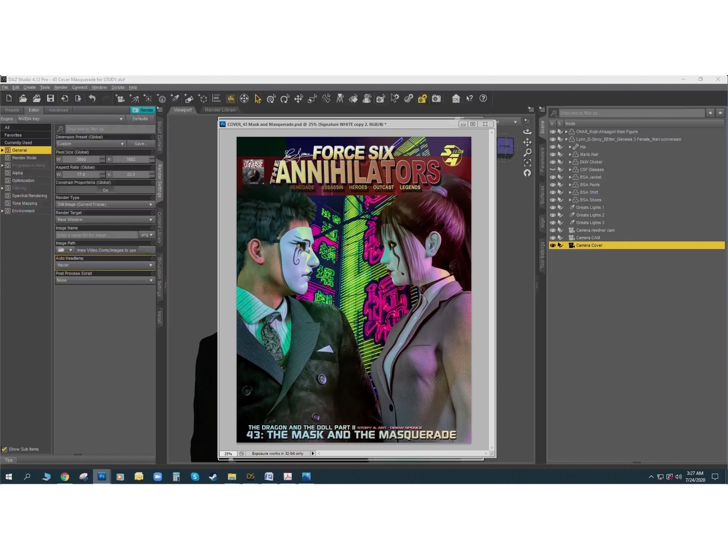Click the Undo arrow in the toolbar
This screenshot has width=728, height=560.
point(92,99)
